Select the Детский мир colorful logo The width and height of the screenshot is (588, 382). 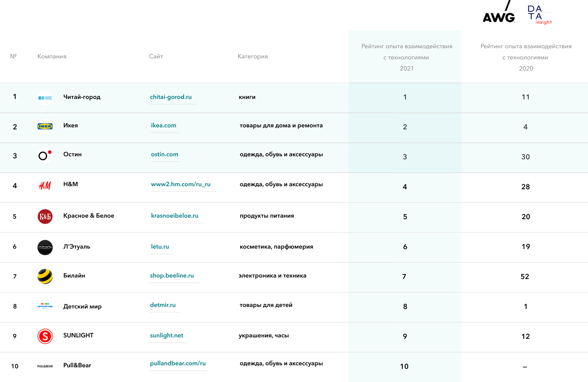click(x=45, y=306)
